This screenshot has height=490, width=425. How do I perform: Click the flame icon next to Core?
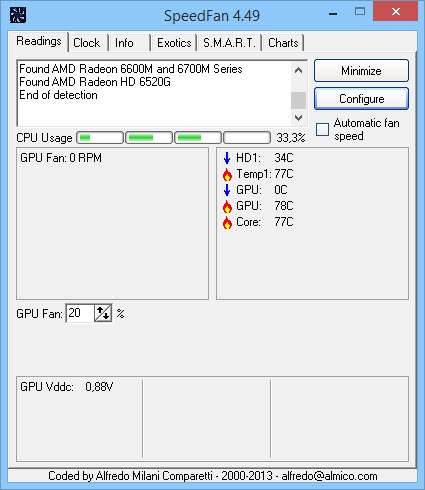[227, 222]
